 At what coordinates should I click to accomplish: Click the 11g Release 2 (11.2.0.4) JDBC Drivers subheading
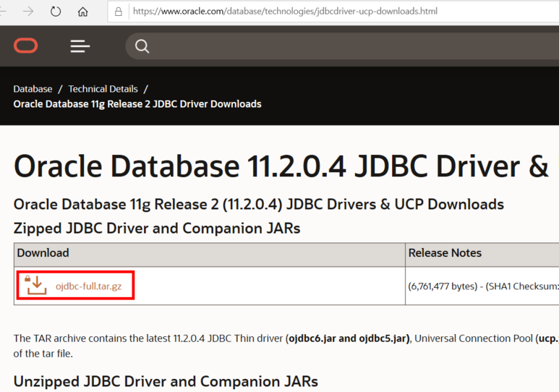[x=259, y=205]
